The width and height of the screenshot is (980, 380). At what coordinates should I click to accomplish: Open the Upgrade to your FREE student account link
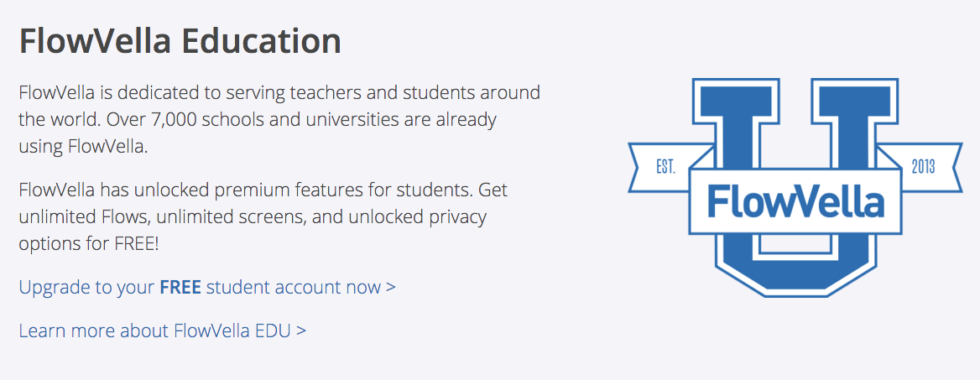click(207, 287)
